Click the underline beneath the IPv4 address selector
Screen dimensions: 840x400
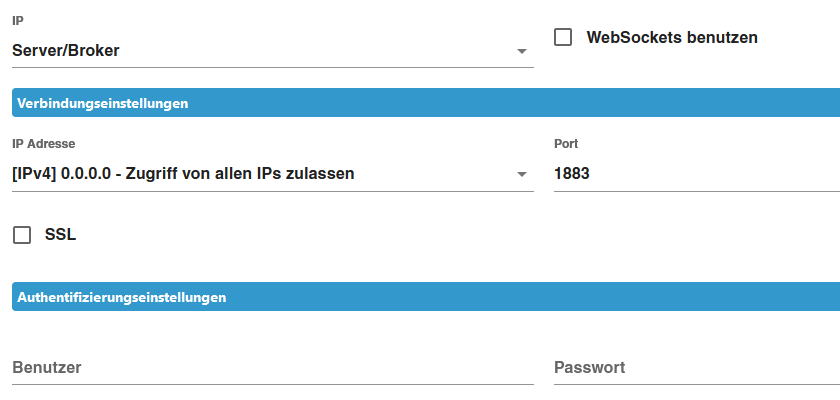tap(272, 191)
